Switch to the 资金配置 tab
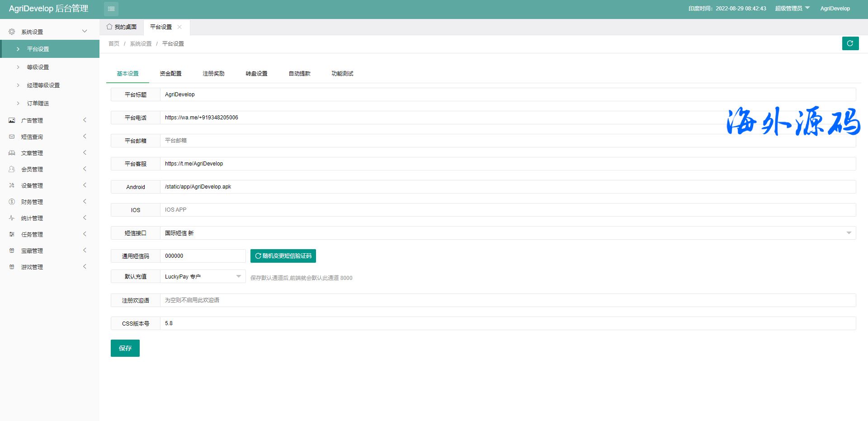868x421 pixels. pyautogui.click(x=170, y=74)
